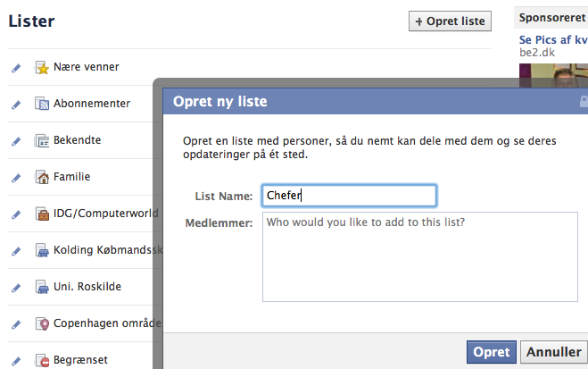Click the pencil edit icon beside Bekendte

(15, 140)
